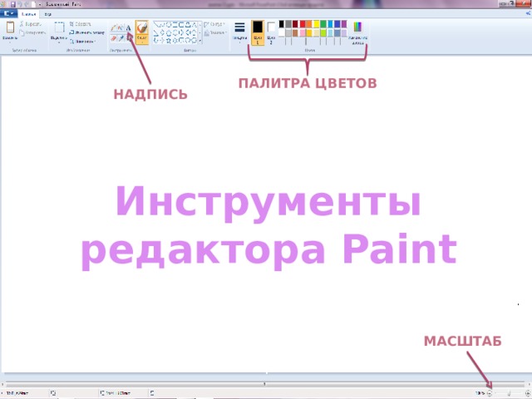The width and height of the screenshot is (532, 399).
Task: Select the Fill with color bucket tool
Action: pos(121,27)
